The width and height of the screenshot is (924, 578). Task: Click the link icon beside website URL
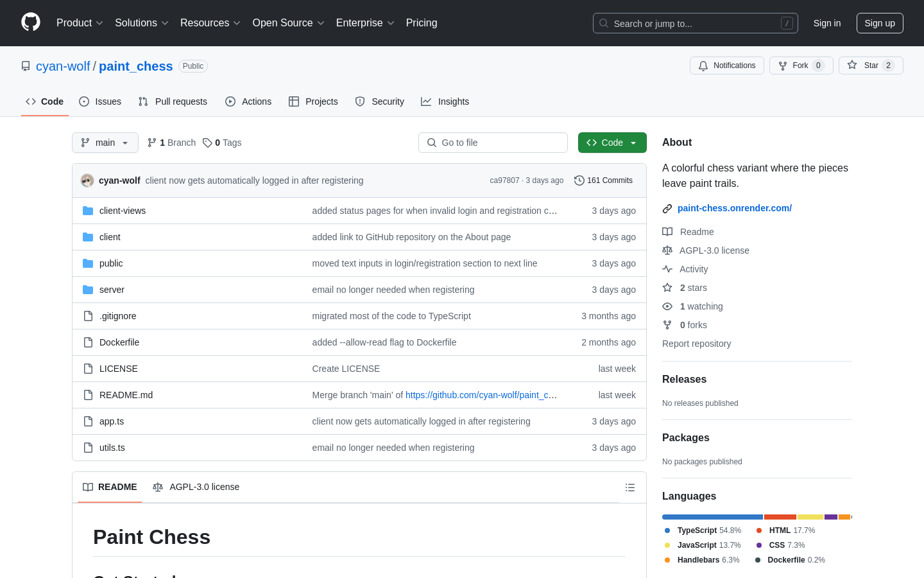667,208
